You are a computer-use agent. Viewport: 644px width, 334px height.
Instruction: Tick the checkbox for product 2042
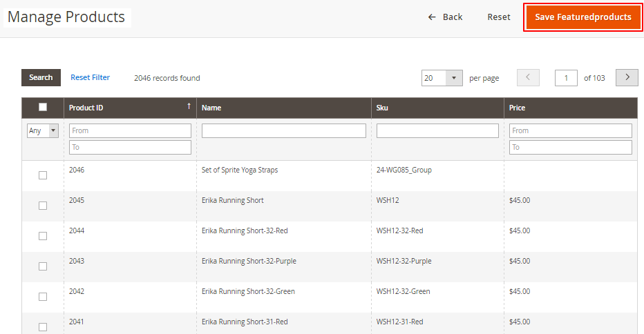tap(43, 297)
